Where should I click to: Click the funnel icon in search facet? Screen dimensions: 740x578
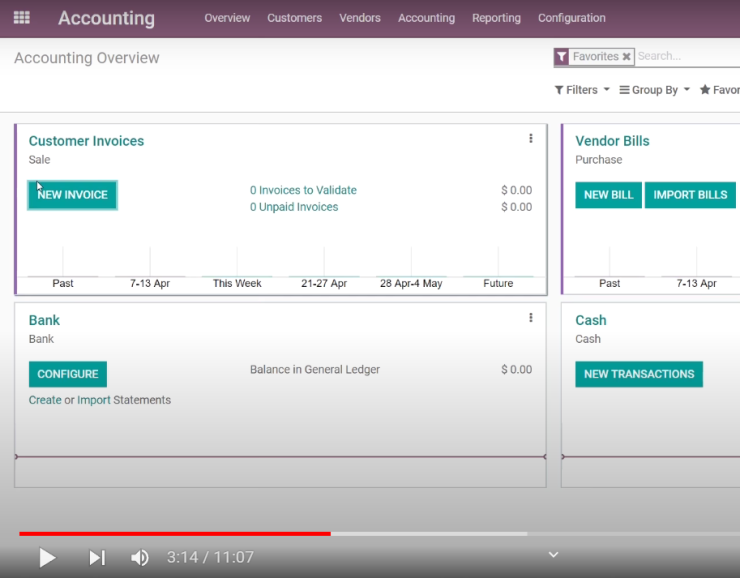tap(561, 57)
